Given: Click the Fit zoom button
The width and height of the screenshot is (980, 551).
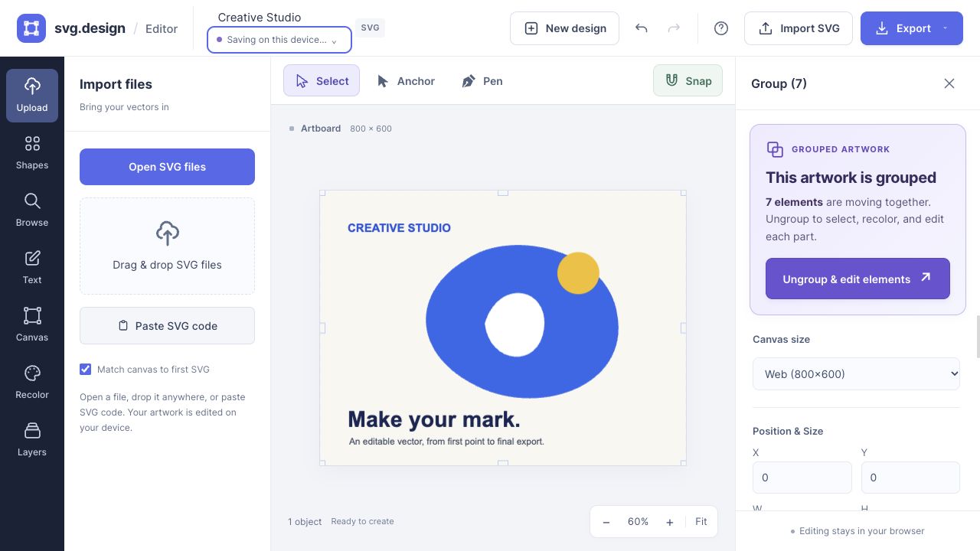Looking at the screenshot, I should click(x=701, y=521).
